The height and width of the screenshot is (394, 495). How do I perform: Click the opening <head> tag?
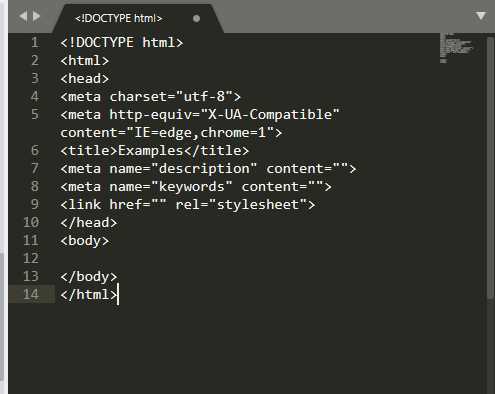coord(85,79)
